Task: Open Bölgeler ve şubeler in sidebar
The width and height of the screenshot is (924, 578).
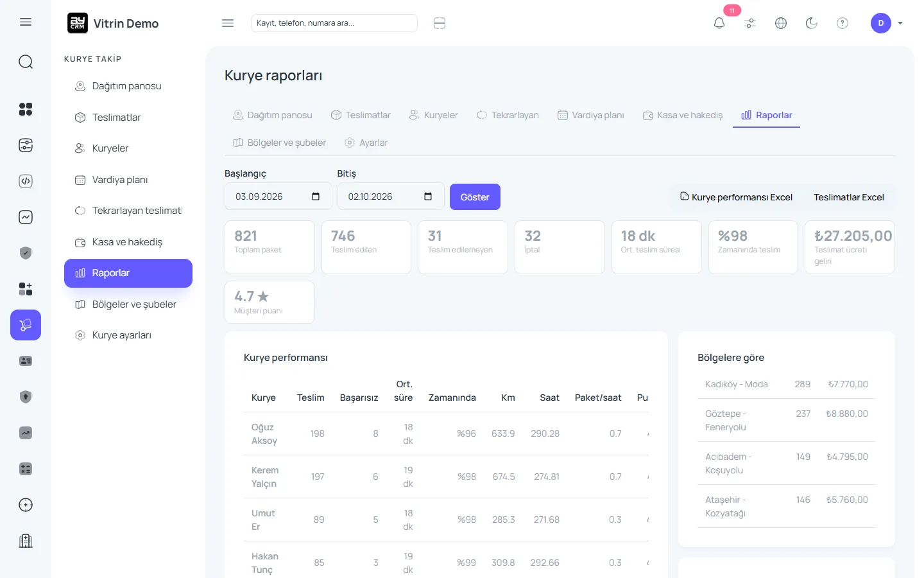Action: [128, 304]
